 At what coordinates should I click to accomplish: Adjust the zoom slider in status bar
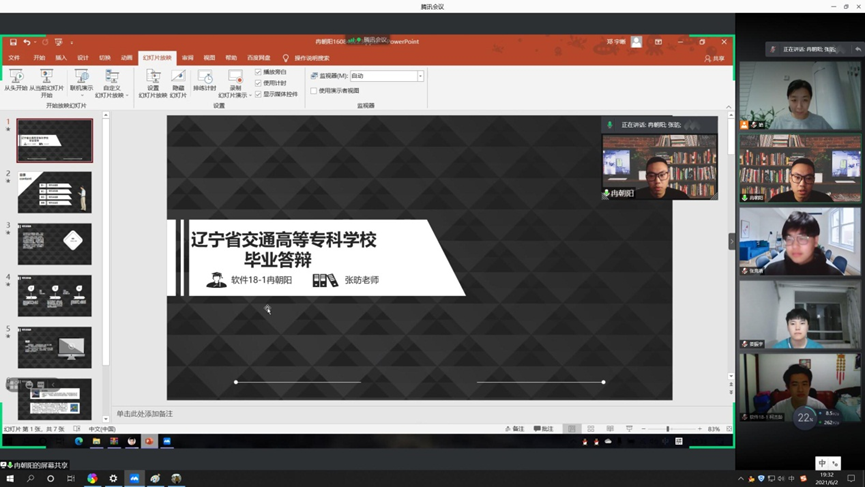click(668, 429)
